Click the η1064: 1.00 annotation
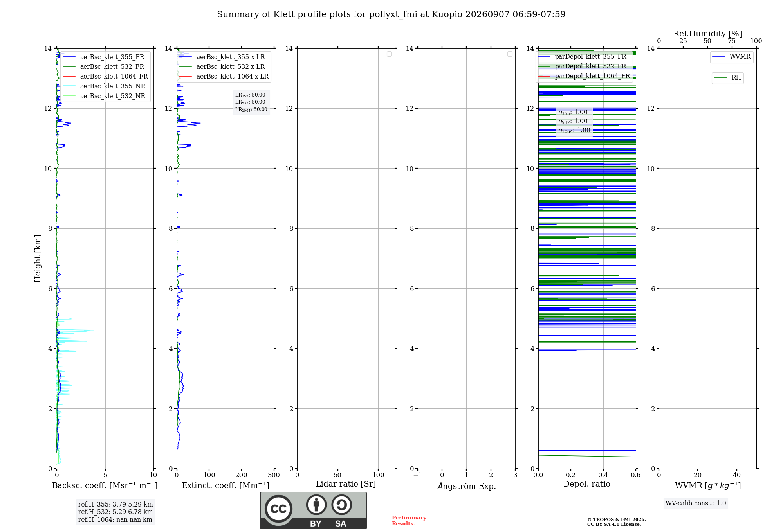 click(x=574, y=130)
